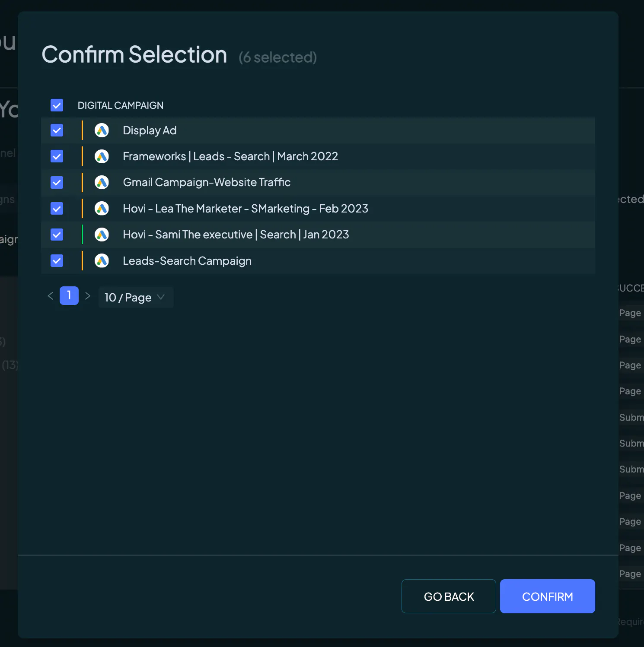
Task: Untick Gmail Campaign-Website Traffic checkbox
Action: click(x=57, y=182)
